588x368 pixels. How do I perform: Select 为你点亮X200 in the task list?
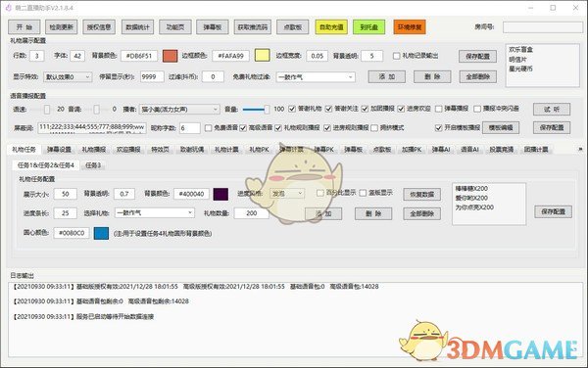point(474,207)
